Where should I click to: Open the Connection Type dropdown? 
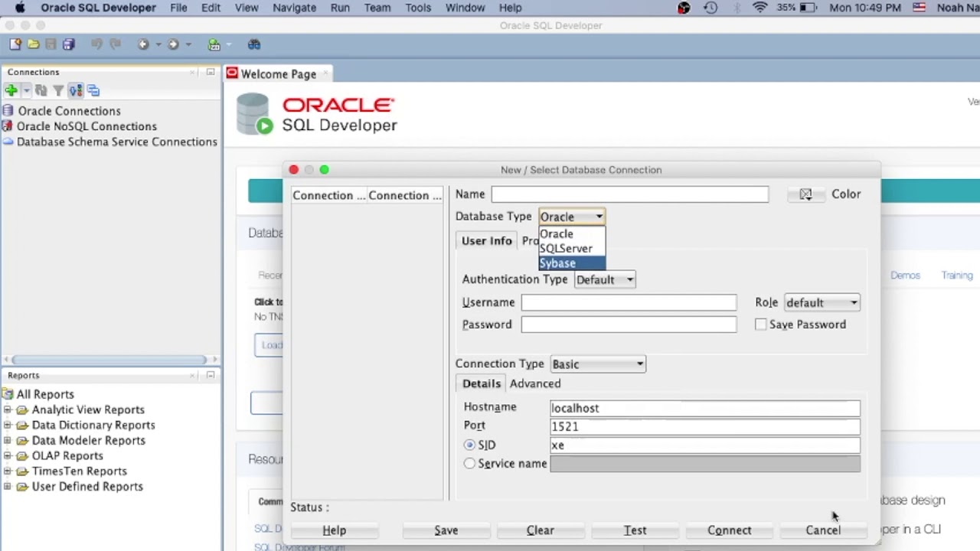coord(598,364)
